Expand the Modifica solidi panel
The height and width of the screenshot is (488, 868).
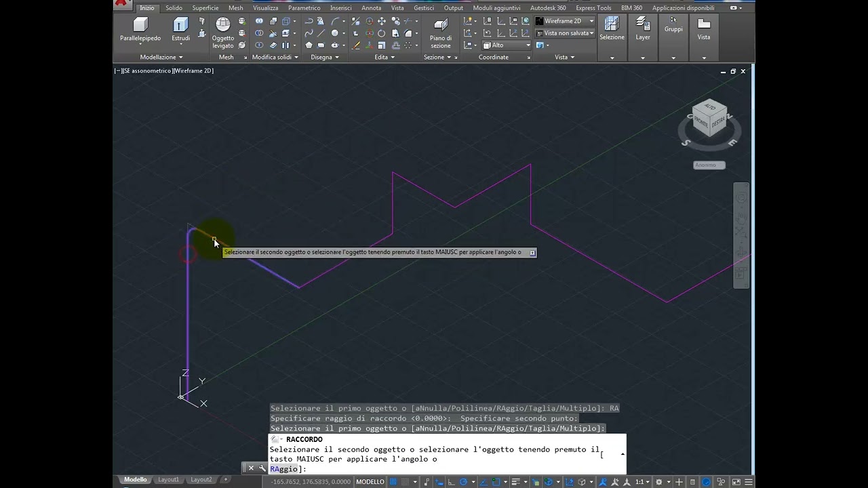pyautogui.click(x=275, y=57)
